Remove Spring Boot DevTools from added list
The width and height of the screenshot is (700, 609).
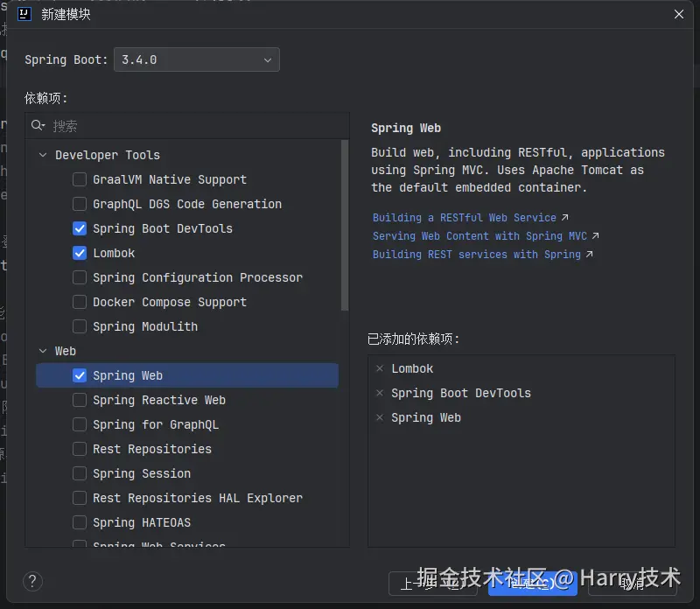point(380,394)
